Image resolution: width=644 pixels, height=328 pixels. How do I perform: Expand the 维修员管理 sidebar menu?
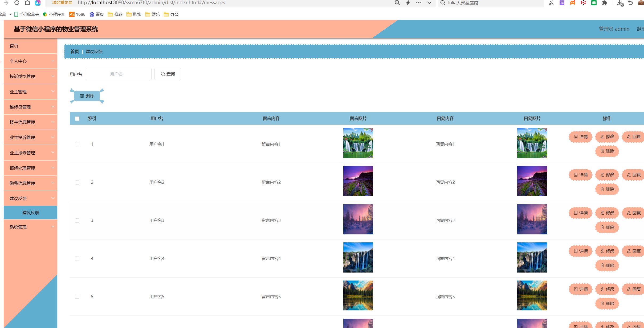click(x=31, y=107)
